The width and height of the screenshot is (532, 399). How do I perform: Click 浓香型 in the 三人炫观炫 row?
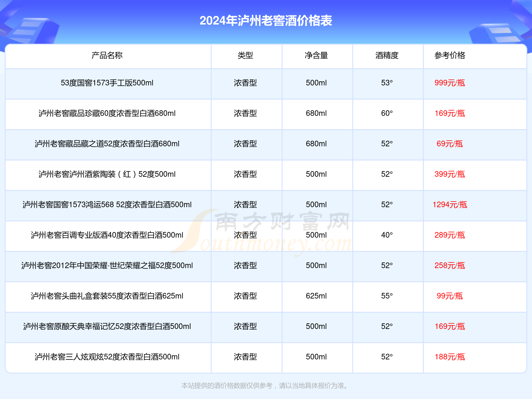pos(245,357)
